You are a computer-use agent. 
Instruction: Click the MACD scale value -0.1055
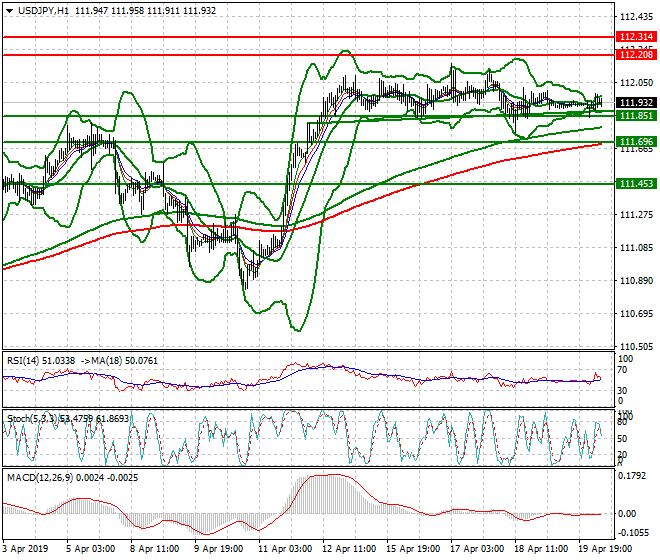[x=633, y=533]
